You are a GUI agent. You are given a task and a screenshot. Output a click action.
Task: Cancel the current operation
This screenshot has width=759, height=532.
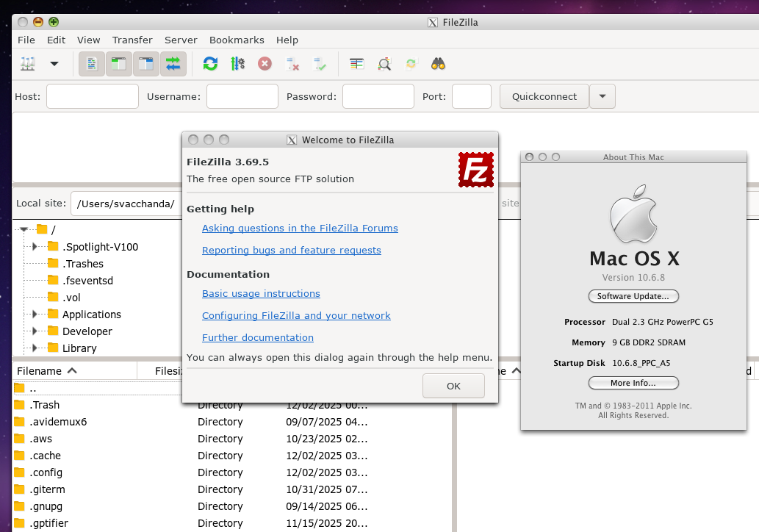(265, 64)
